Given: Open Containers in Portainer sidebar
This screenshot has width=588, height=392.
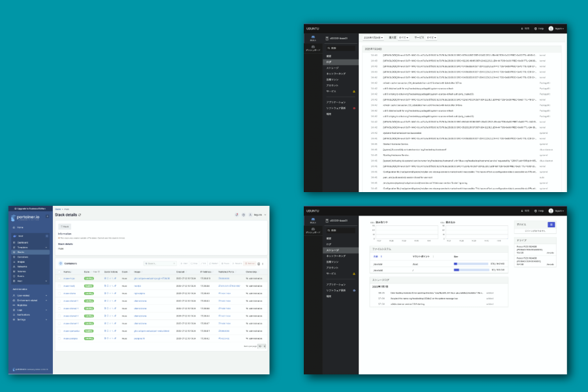Looking at the screenshot, I should [29, 257].
